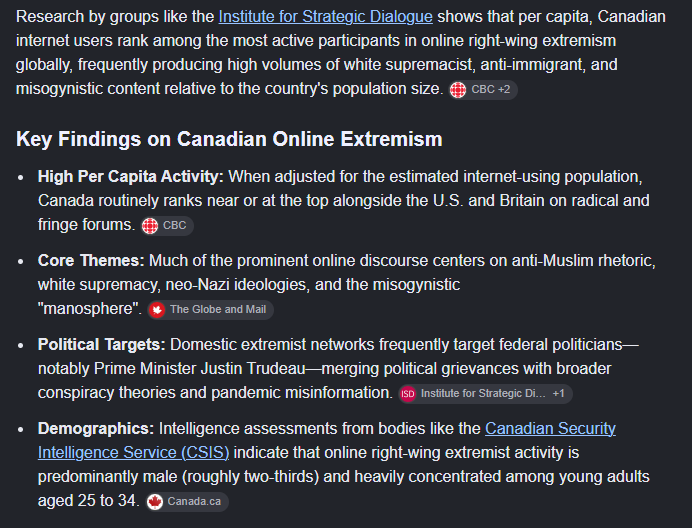Click the Canada.ca maple leaf icon
The height and width of the screenshot is (528, 692).
(155, 502)
